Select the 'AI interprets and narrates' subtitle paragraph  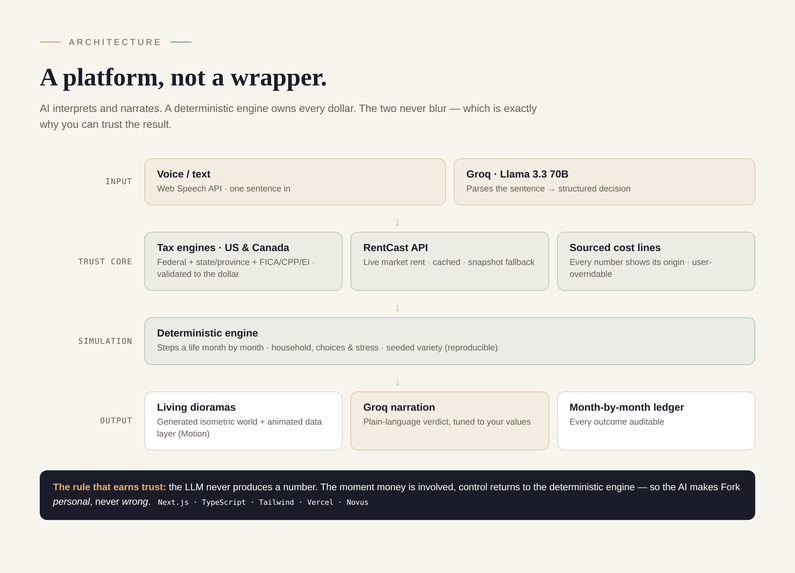coord(288,116)
